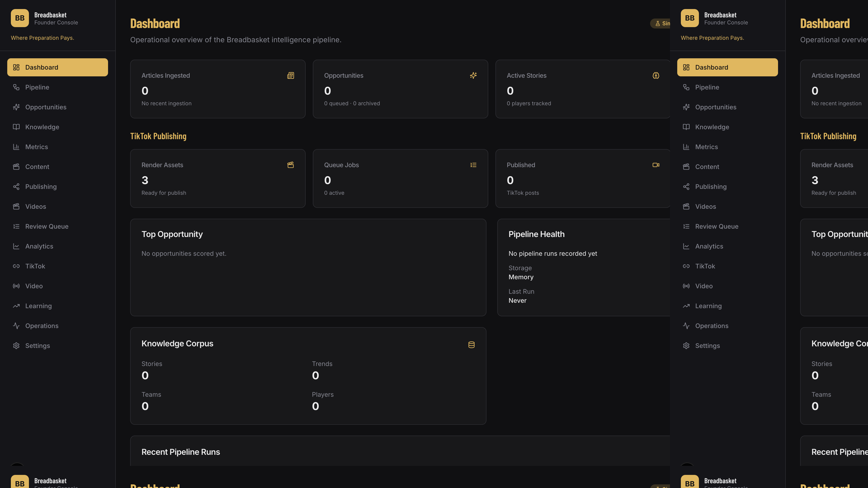Open TikTok in the right-hand sidebar copy
The width and height of the screenshot is (868, 488).
pos(727,266)
